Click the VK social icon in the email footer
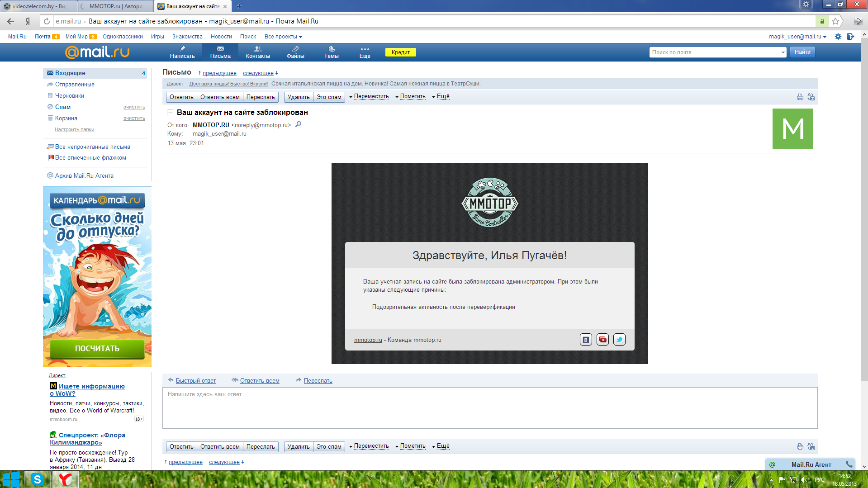 [586, 340]
